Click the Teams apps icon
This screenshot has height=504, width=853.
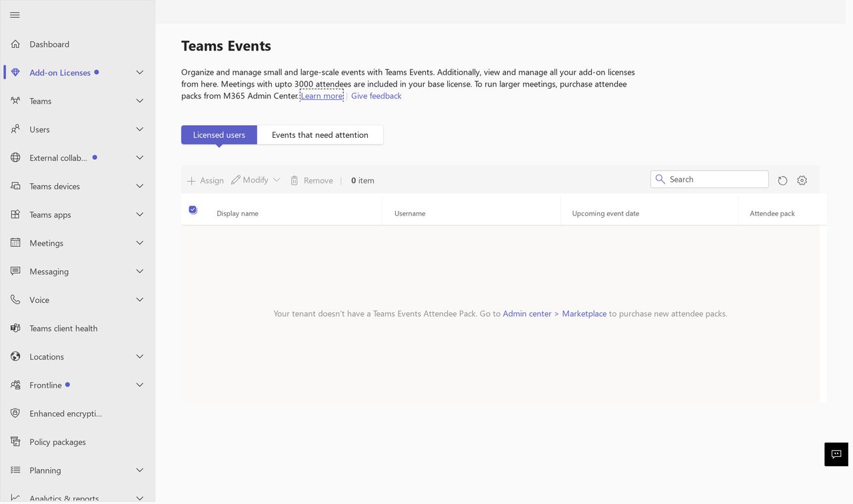(15, 214)
